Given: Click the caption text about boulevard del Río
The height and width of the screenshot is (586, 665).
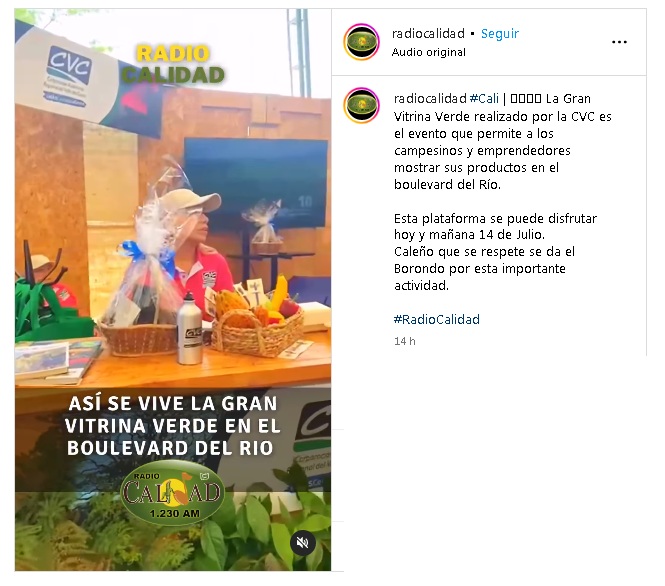Looking at the screenshot, I should [503, 142].
